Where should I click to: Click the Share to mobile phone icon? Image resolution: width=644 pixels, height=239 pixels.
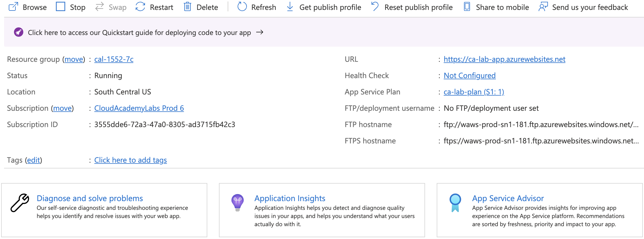pos(467,7)
